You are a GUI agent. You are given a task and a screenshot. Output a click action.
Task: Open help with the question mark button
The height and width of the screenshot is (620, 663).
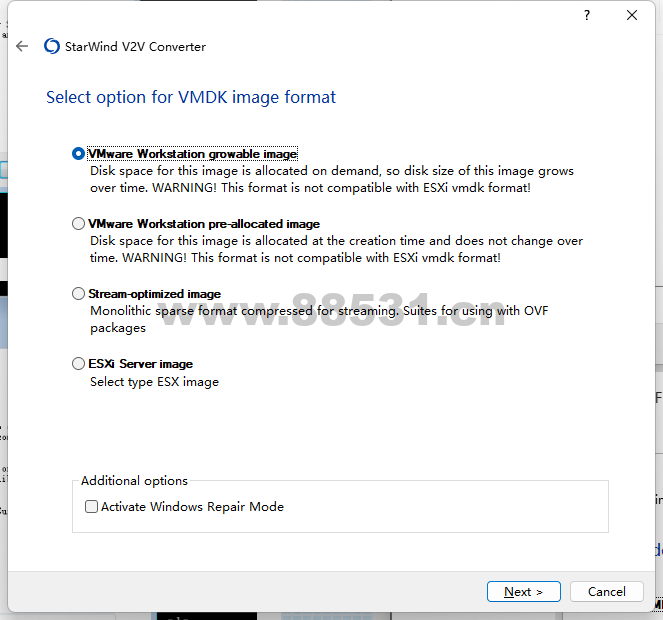[x=587, y=16]
